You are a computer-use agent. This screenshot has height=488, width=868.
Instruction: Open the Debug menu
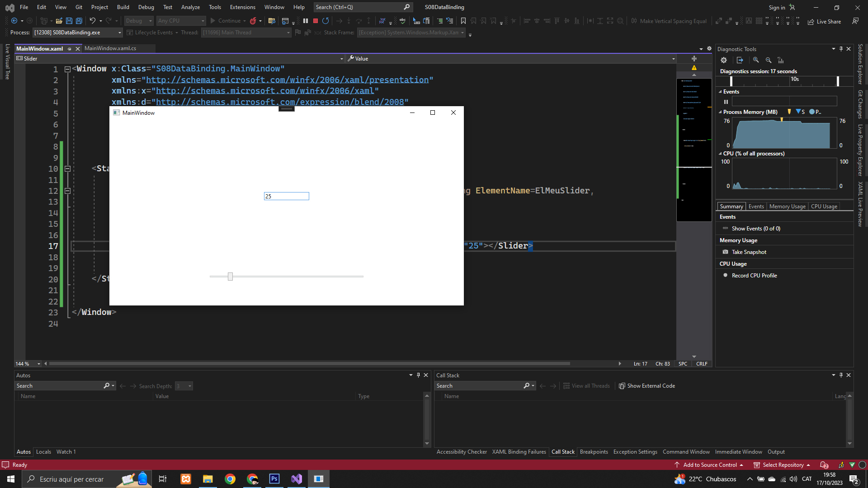coord(146,7)
